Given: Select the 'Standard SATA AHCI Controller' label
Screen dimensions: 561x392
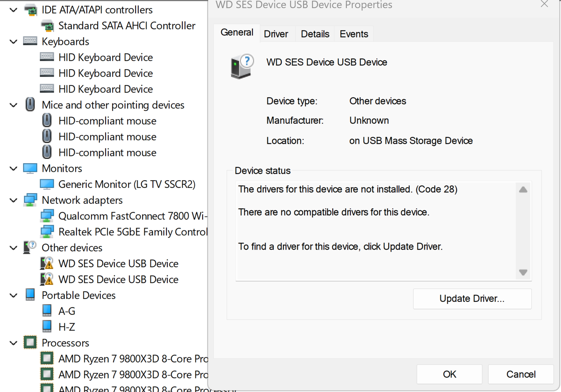Looking at the screenshot, I should 127,26.
